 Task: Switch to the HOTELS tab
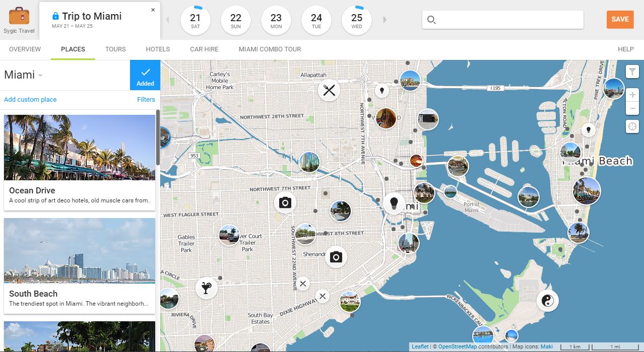(x=157, y=49)
